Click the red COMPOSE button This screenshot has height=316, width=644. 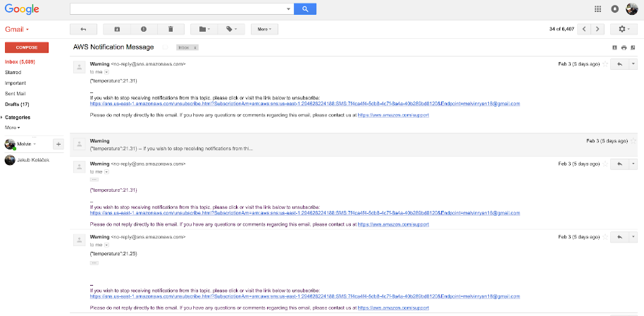tap(27, 47)
